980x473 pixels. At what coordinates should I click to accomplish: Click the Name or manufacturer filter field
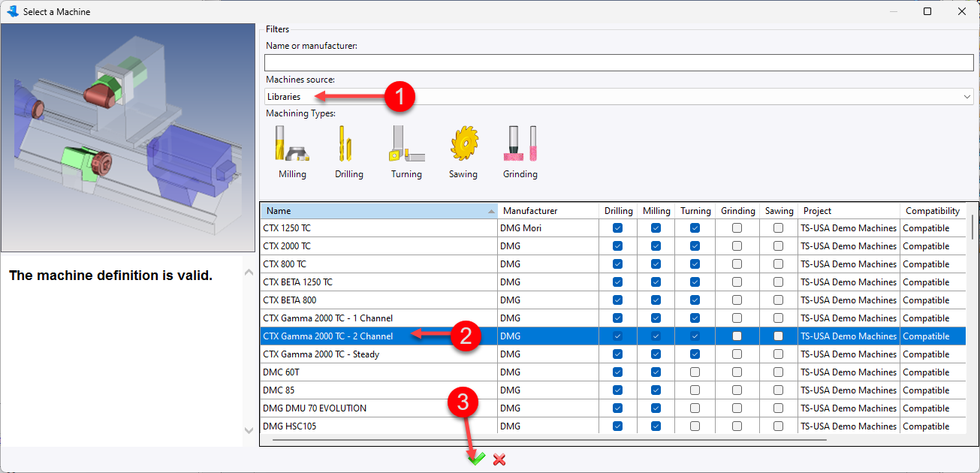(619, 63)
